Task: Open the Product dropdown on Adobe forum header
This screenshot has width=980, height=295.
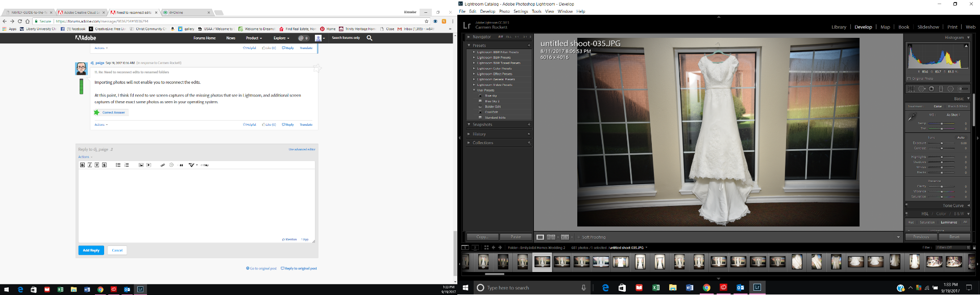Action: point(254,38)
